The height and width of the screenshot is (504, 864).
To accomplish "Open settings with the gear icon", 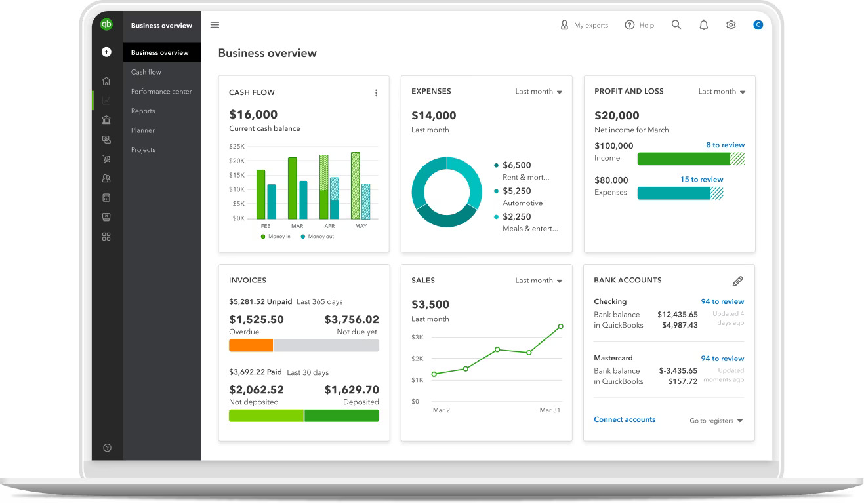I will tap(731, 25).
